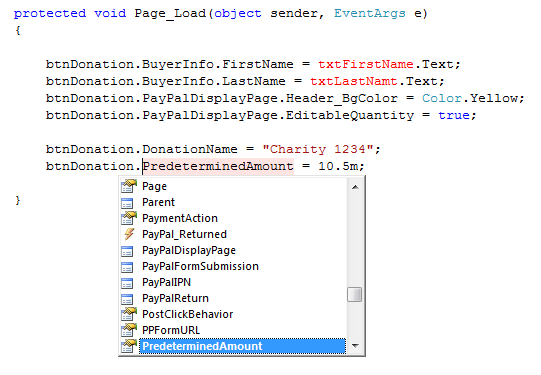Click the property icon beside Page
This screenshot has height=375, width=541.
coord(129,186)
